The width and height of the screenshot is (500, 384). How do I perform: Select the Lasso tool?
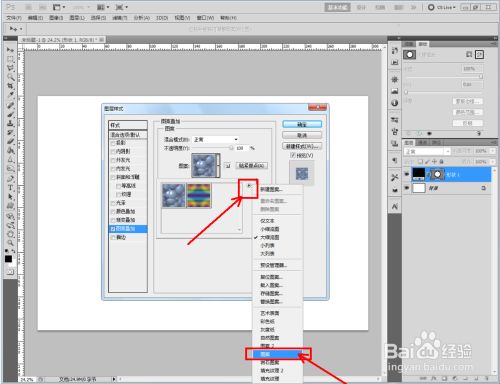tap(10, 68)
